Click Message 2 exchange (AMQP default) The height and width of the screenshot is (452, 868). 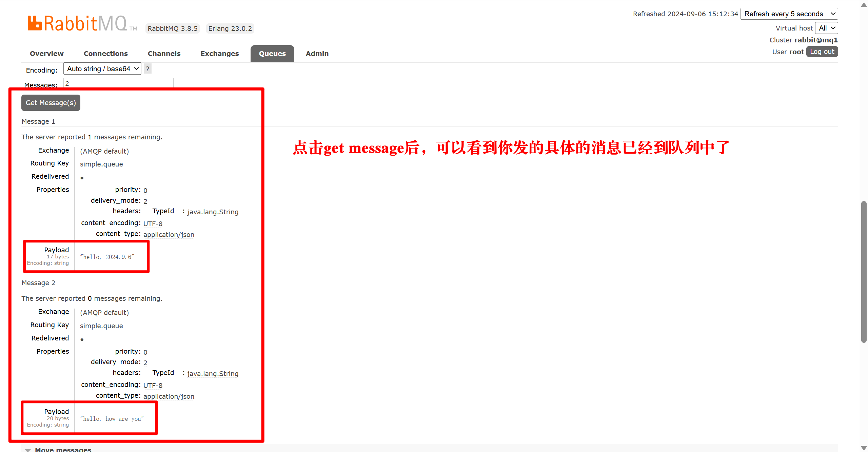104,313
